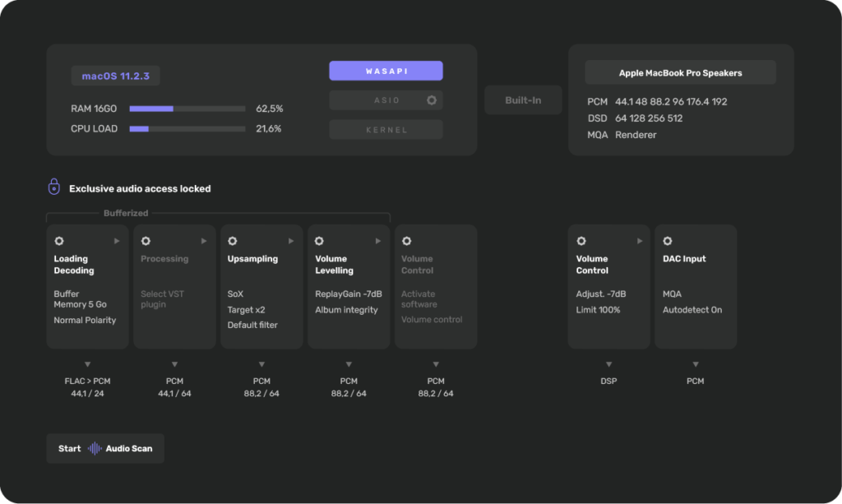
Task: Click down arrow above FLAC > PCM
Action: pos(87,364)
